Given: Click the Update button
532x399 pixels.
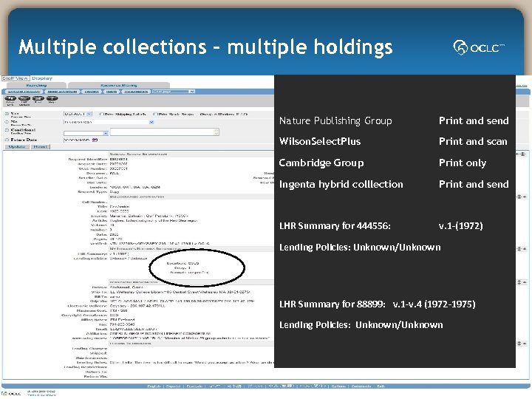Looking at the screenshot, I should [x=17, y=146].
